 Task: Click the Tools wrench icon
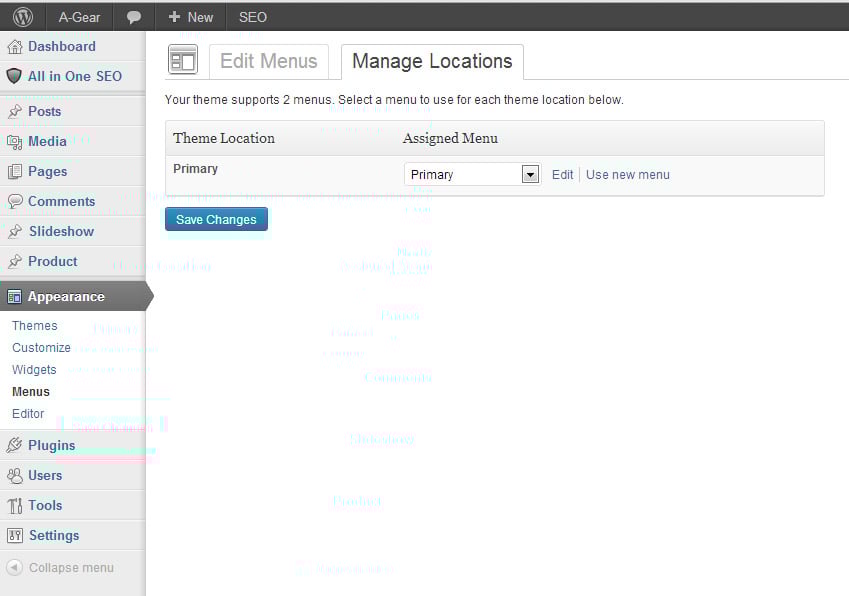[x=14, y=506]
